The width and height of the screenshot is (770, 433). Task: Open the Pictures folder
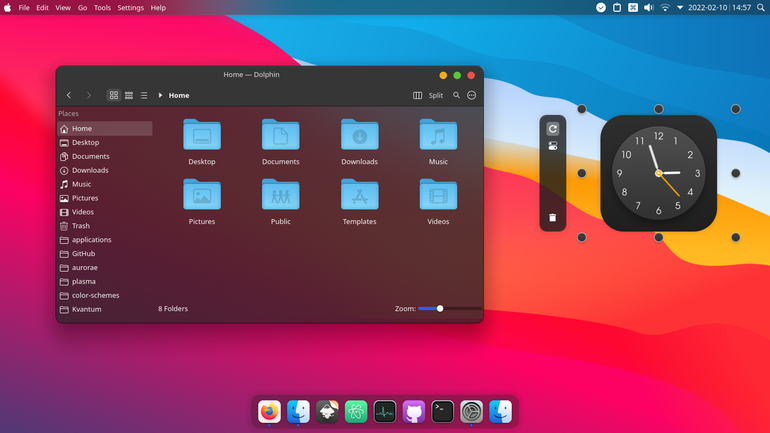pyautogui.click(x=202, y=202)
